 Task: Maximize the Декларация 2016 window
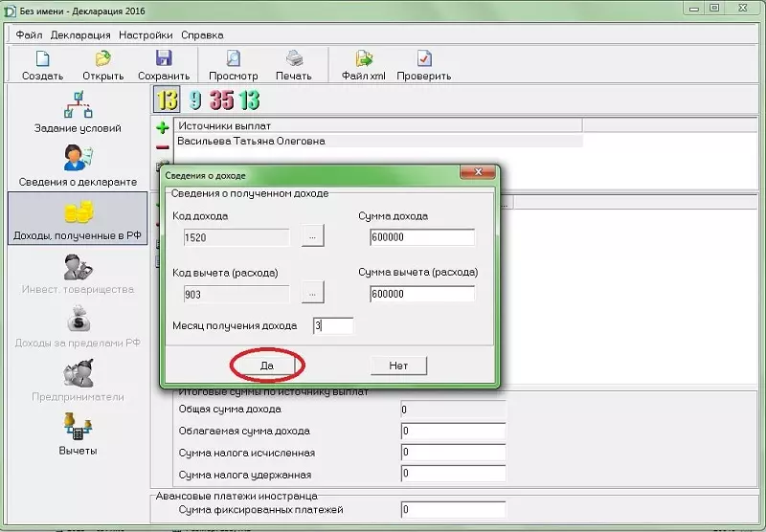tap(714, 9)
